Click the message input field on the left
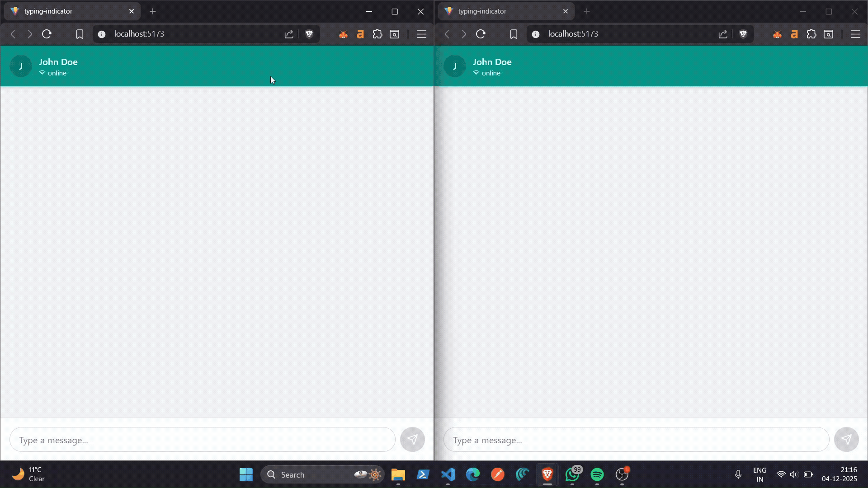This screenshot has width=868, height=488. tap(201, 439)
